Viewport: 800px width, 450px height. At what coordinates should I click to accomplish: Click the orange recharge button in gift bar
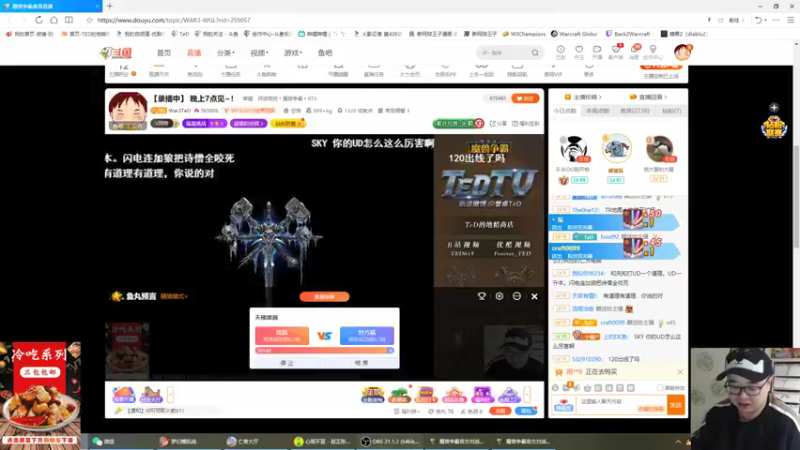(500, 411)
